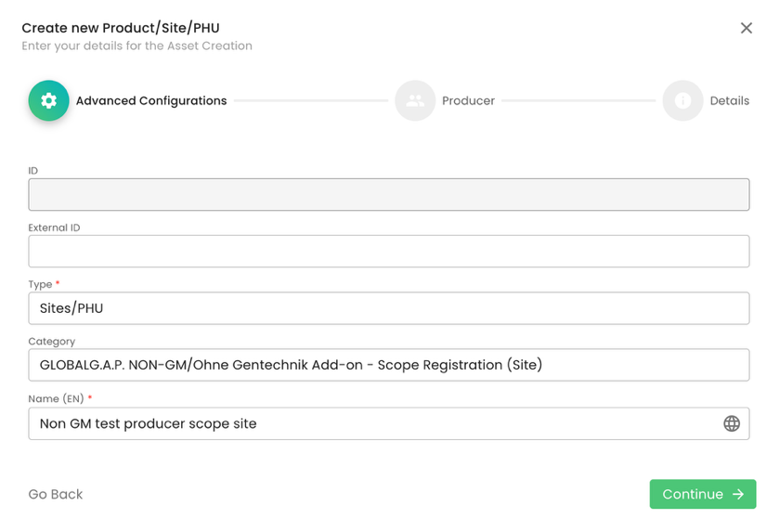This screenshot has height=532, width=779.
Task: Expand the Category dropdown with GLOBALG.A.P. value
Action: click(x=388, y=365)
